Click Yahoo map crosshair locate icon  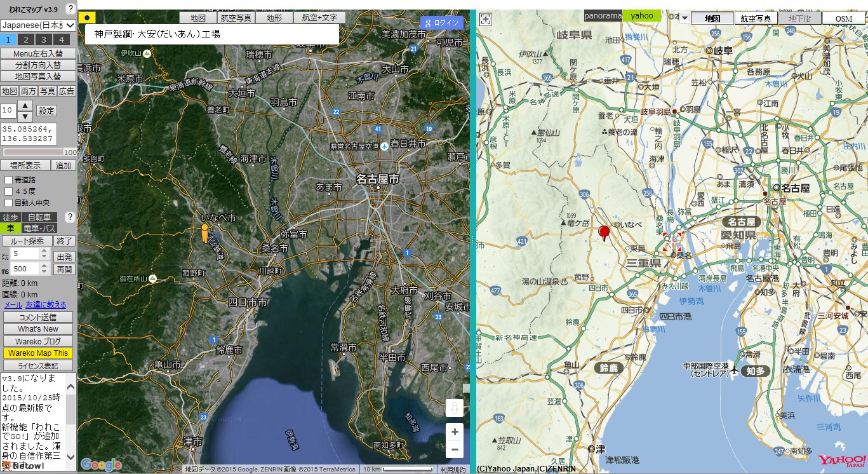coord(486,18)
